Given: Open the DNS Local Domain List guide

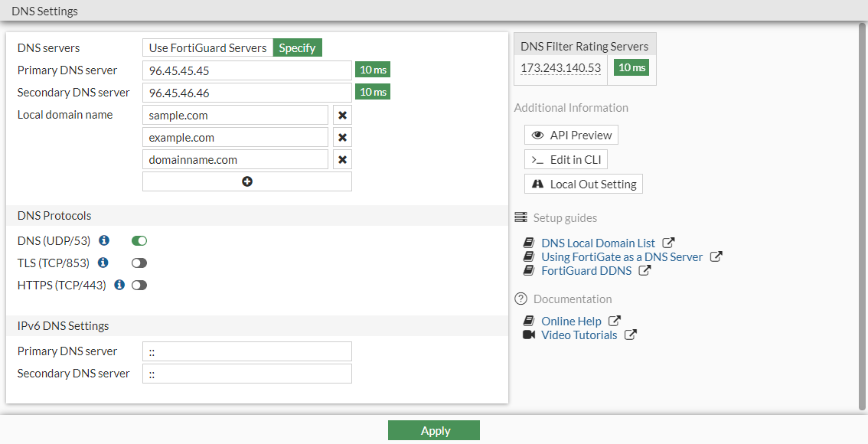Looking at the screenshot, I should coord(598,243).
